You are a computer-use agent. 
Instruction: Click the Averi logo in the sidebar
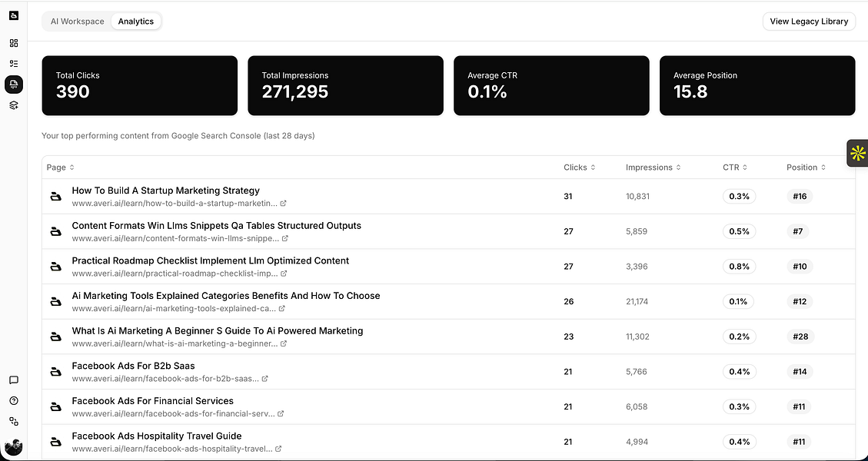point(14,15)
